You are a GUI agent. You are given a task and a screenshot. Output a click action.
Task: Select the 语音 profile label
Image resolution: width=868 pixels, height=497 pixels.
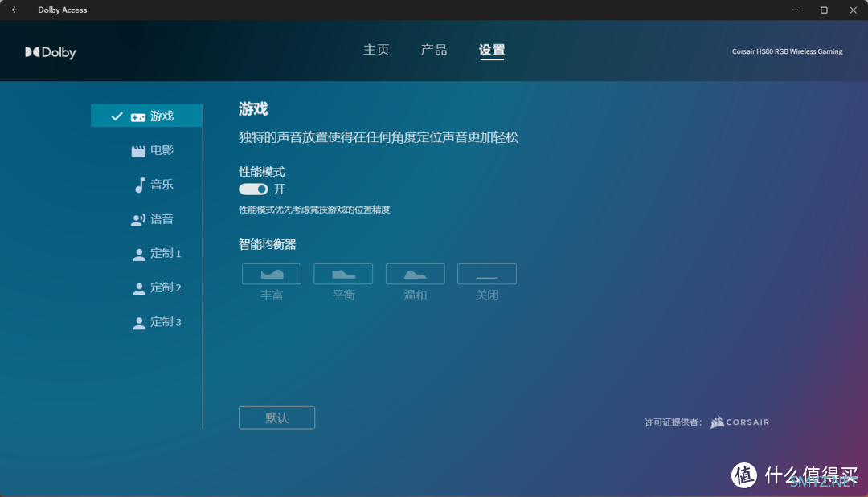click(x=162, y=219)
